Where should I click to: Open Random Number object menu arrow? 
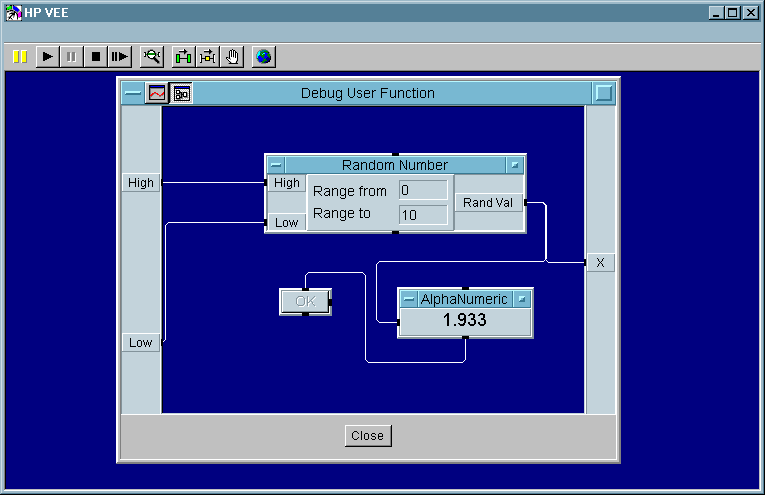coord(514,165)
